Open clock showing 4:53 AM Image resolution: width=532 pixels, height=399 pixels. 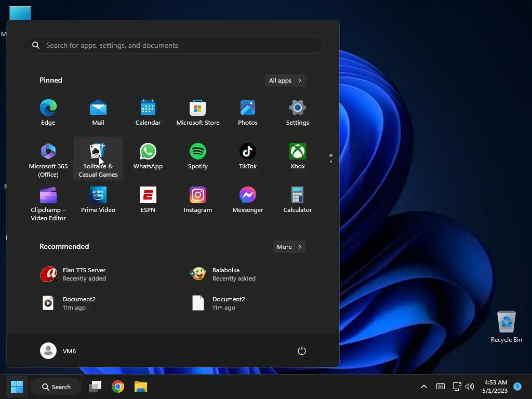[495, 387]
